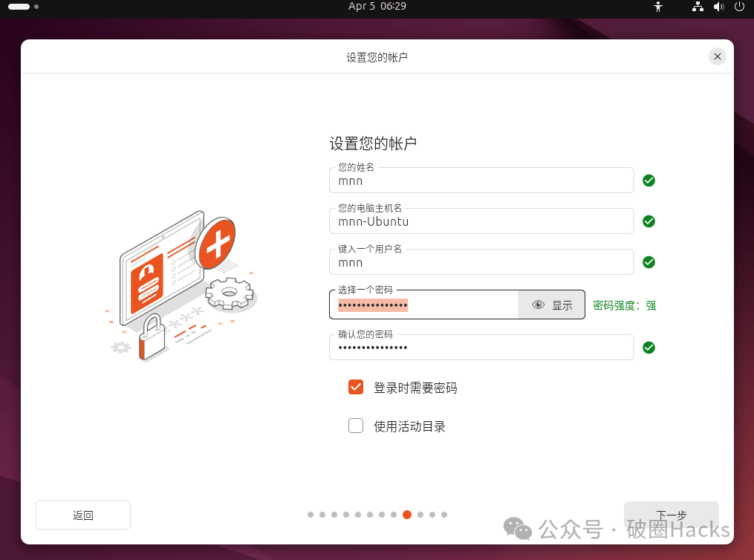The width and height of the screenshot is (754, 560).
Task: Click the power icon in top bar
Action: click(x=740, y=7)
